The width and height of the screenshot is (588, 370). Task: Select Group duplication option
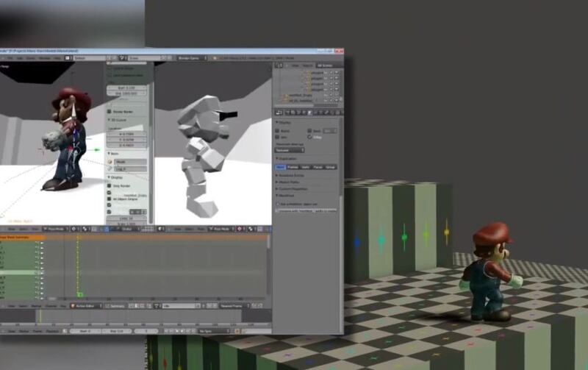(330, 167)
